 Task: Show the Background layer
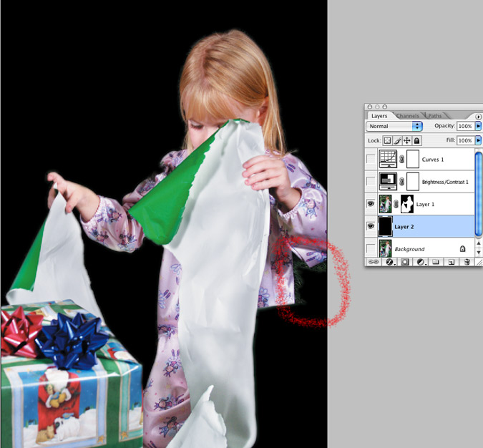(371, 248)
